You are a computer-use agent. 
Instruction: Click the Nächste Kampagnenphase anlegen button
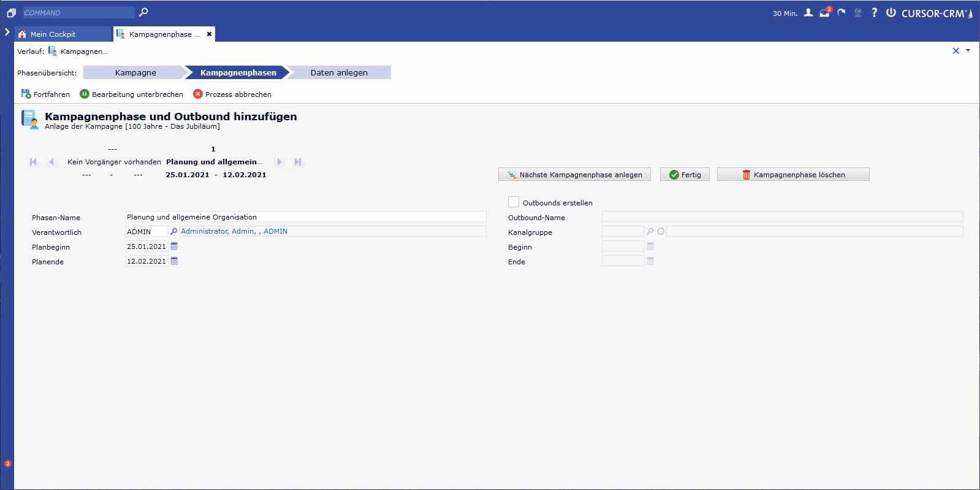coord(574,175)
